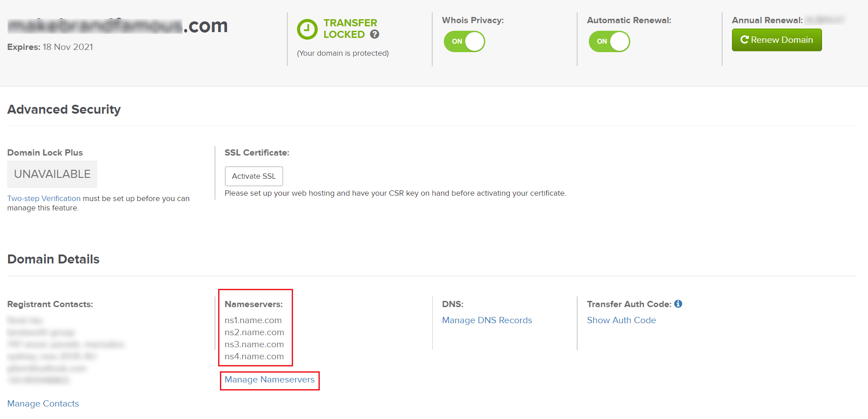868x419 pixels.
Task: Turn off the Whois Privacy toggle
Action: (464, 41)
